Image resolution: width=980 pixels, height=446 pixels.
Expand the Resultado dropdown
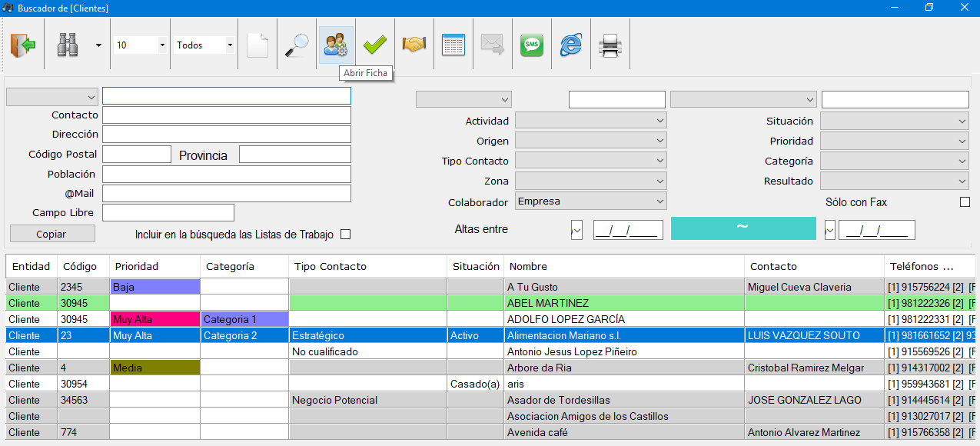895,181
